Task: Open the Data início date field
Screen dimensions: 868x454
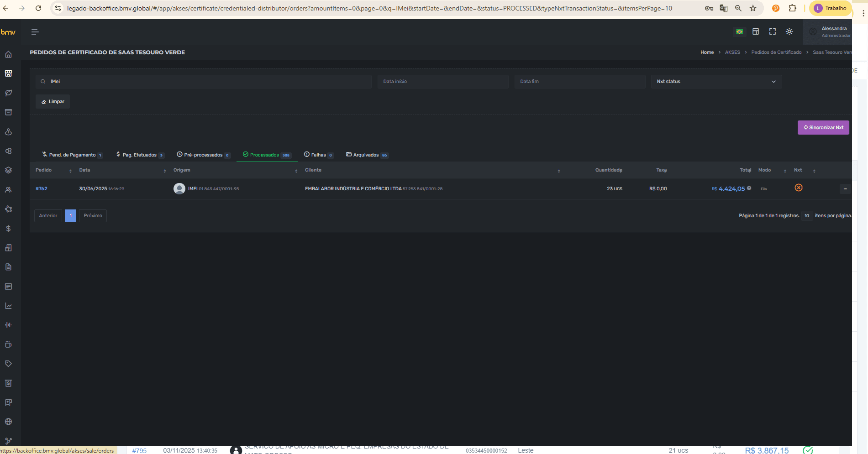Action: point(443,82)
